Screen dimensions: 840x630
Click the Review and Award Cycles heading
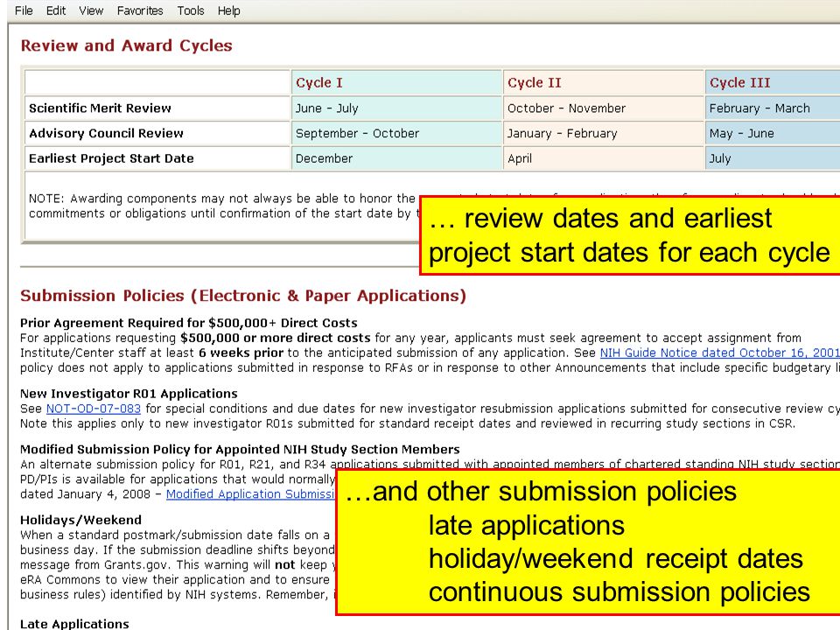click(x=126, y=45)
